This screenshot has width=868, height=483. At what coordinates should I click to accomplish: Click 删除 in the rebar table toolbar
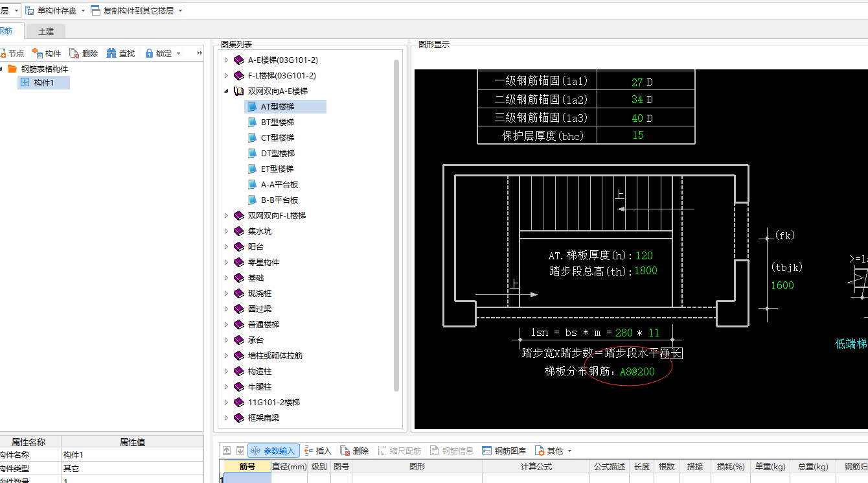(x=354, y=451)
